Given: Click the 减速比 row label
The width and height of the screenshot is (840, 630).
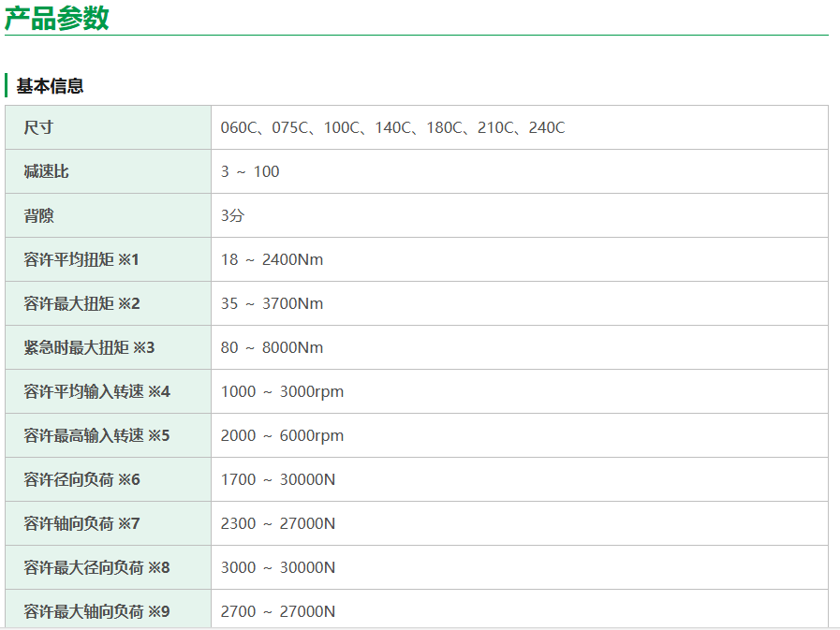Looking at the screenshot, I should pos(47,171).
